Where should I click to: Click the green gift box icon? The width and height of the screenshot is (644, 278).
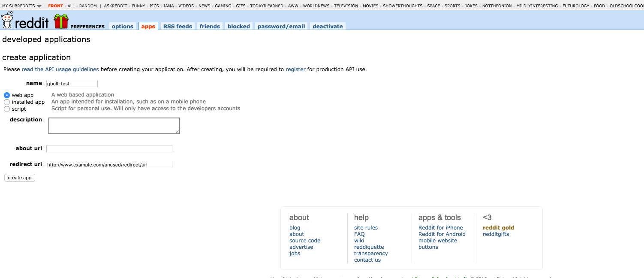[61, 21]
